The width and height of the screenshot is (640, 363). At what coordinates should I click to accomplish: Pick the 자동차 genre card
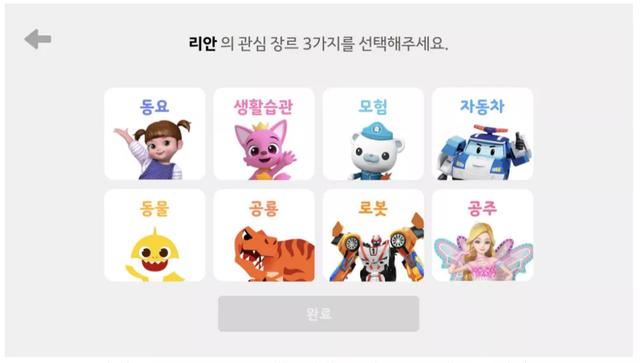(482, 134)
